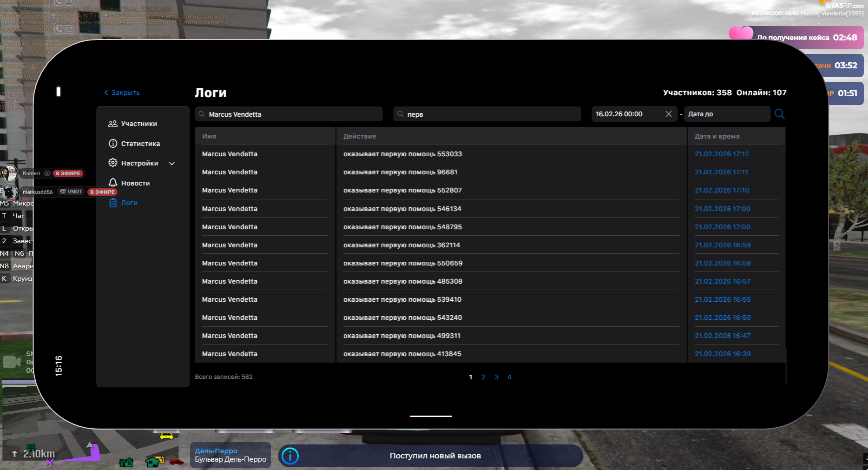Focus the name search field Marcus Vendetta

click(x=289, y=114)
